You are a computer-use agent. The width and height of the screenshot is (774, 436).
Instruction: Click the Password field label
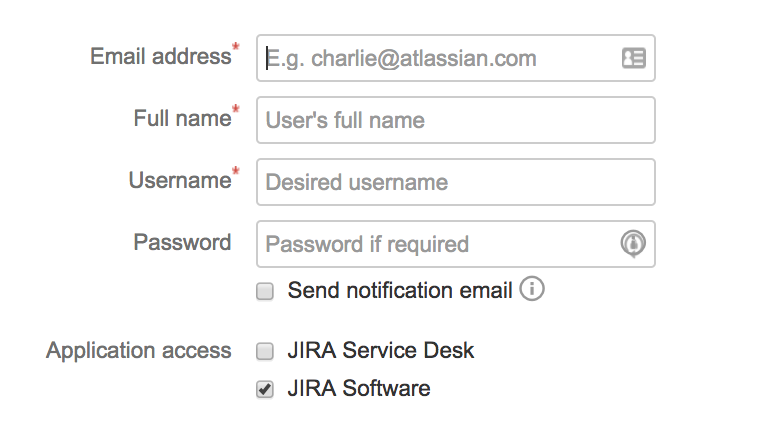(x=182, y=242)
